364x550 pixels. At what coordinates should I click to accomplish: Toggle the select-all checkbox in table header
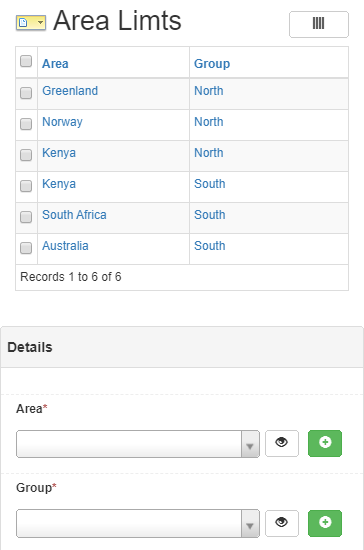click(26, 61)
